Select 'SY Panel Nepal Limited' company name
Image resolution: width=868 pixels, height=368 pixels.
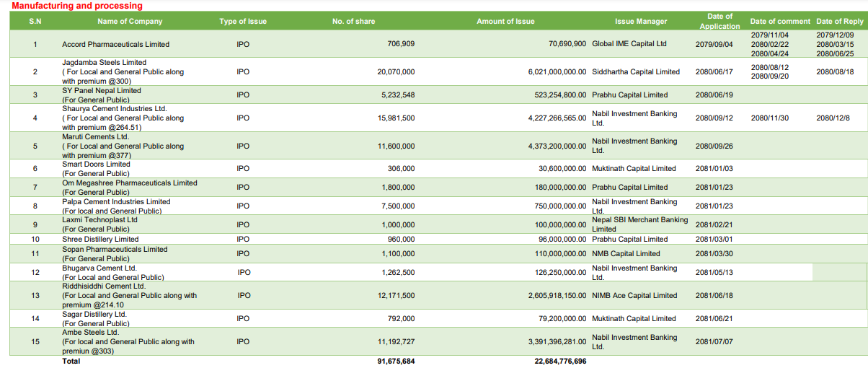click(x=102, y=90)
